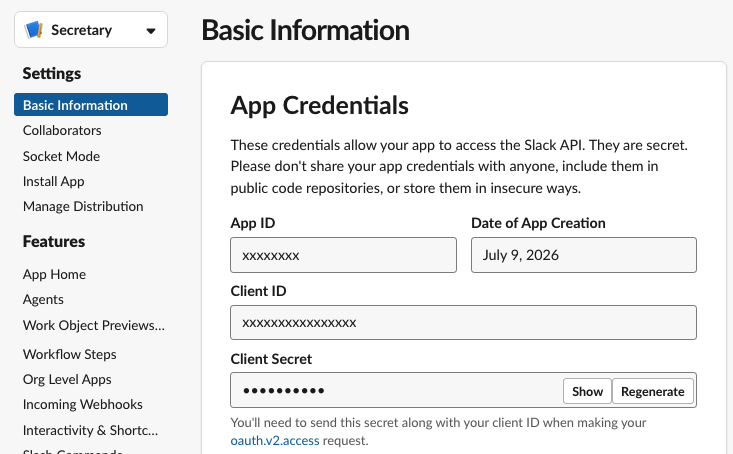
Task: Open the Secretary app dropdown arrow
Action: coord(151,31)
